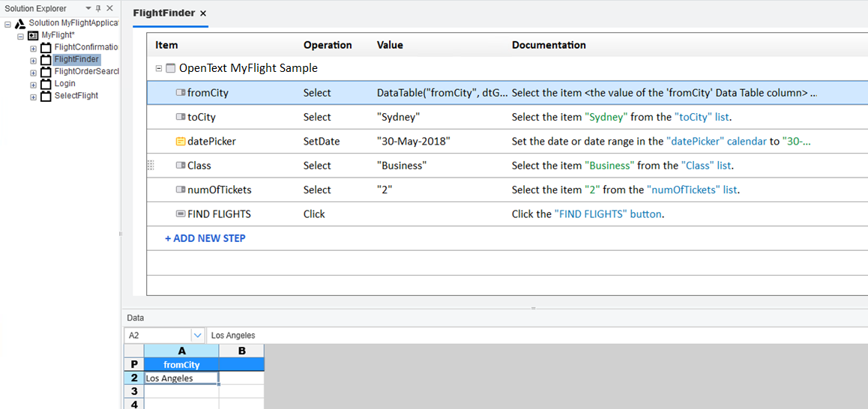Close the FlightFinder tab
This screenshot has width=868, height=409.
click(x=203, y=13)
